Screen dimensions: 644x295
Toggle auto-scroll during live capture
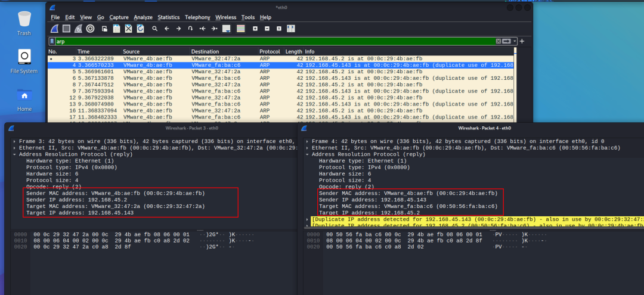click(x=227, y=28)
